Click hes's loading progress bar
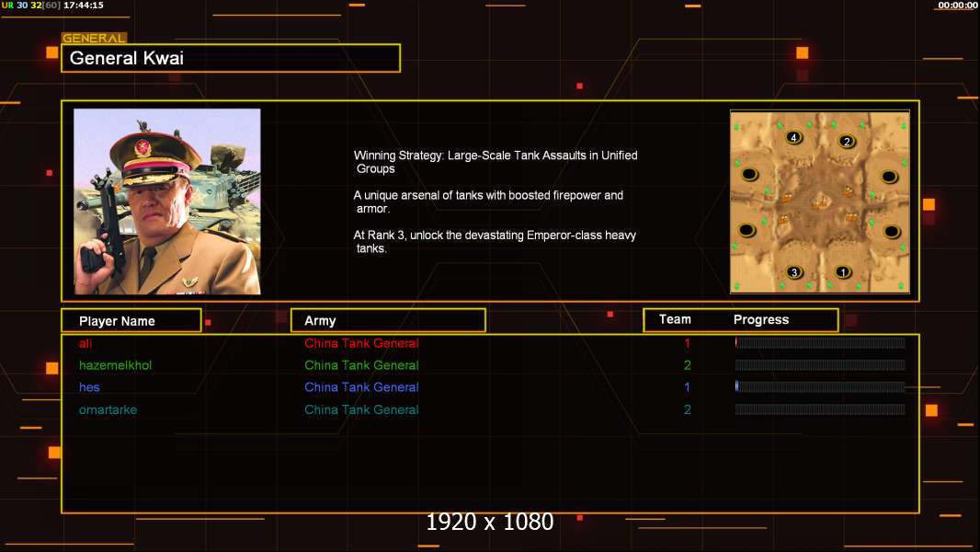This screenshot has height=552, width=980. 820,387
